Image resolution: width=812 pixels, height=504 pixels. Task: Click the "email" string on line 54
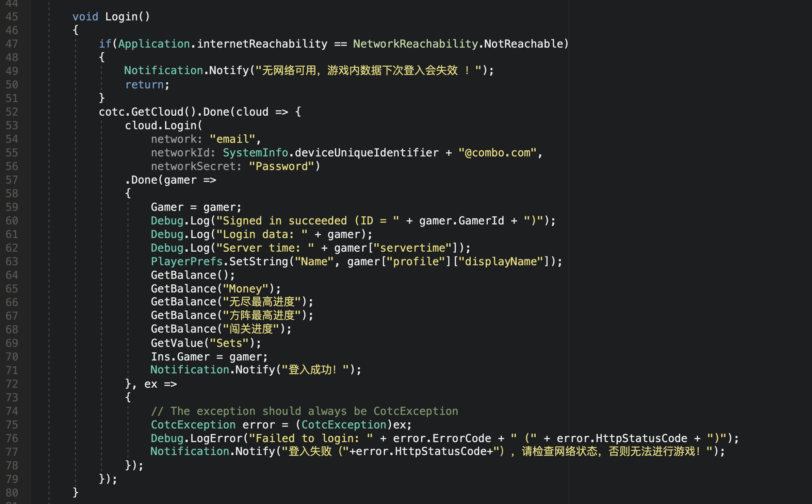pyautogui.click(x=232, y=139)
